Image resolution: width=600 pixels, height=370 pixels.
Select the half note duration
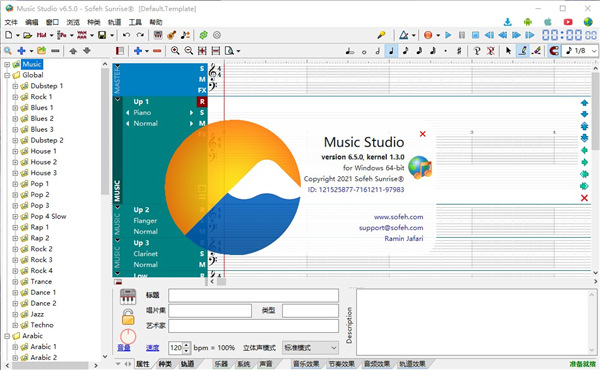(377, 51)
